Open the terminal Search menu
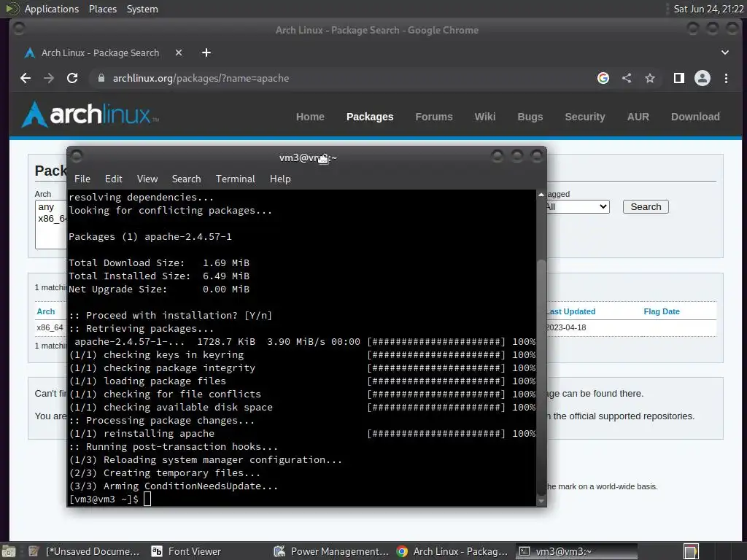 point(186,179)
